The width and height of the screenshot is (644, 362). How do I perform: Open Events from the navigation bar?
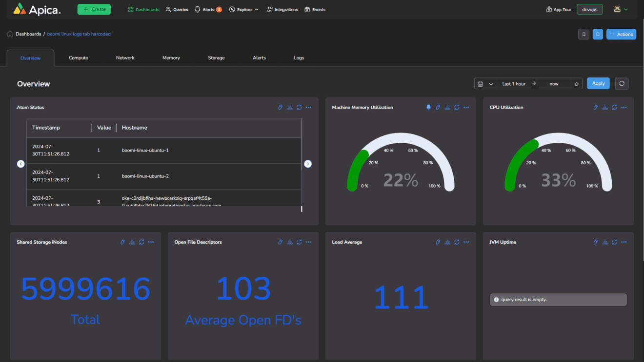pyautogui.click(x=315, y=9)
